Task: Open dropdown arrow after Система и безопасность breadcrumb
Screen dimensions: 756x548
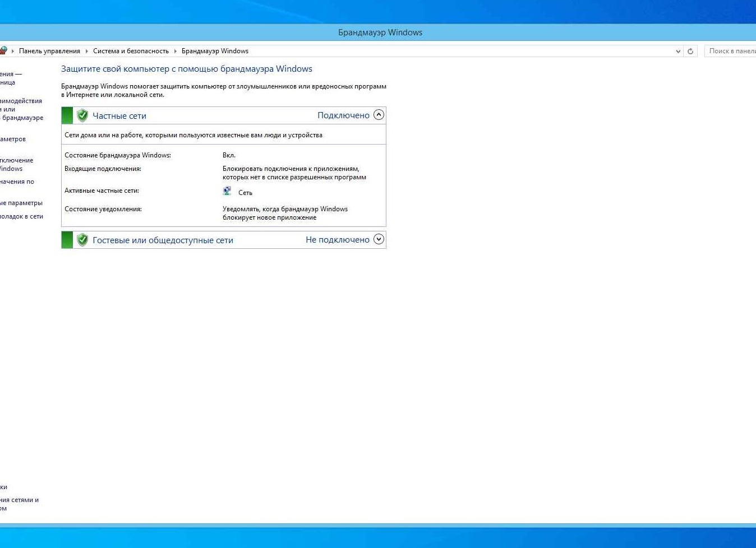Action: (175, 51)
